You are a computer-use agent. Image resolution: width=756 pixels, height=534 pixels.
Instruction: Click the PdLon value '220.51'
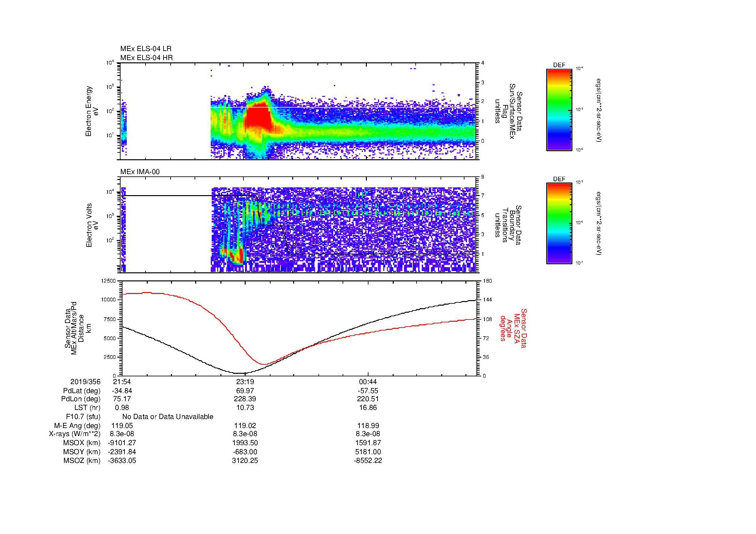(x=368, y=399)
